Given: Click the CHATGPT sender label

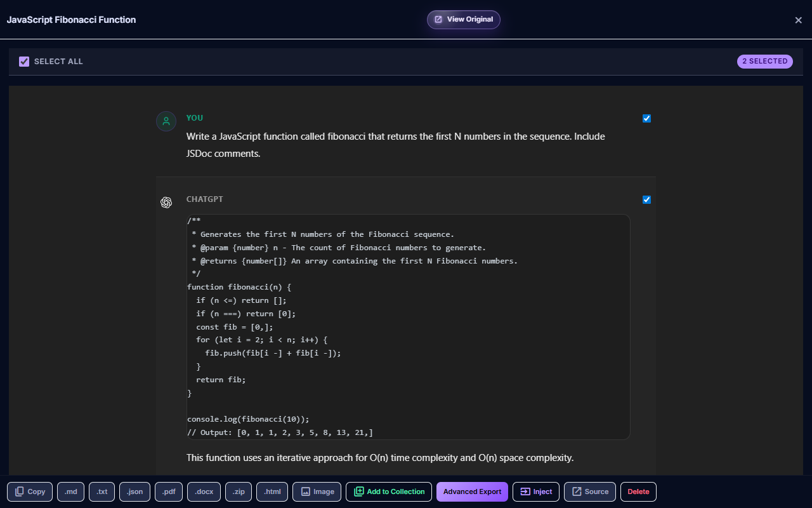Looking at the screenshot, I should point(205,199).
